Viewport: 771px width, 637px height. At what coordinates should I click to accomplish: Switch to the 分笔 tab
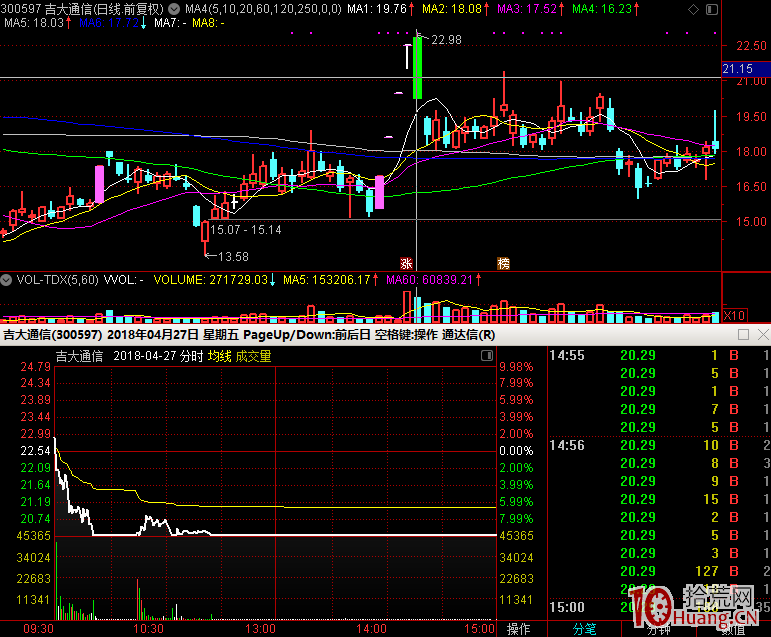[585, 629]
